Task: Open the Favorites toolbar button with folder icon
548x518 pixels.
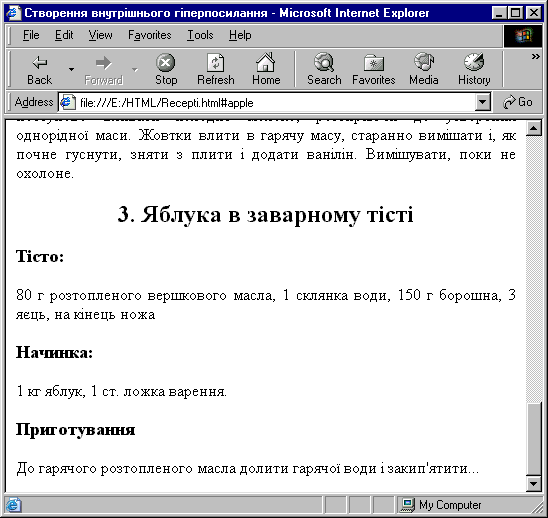Action: coord(374,70)
